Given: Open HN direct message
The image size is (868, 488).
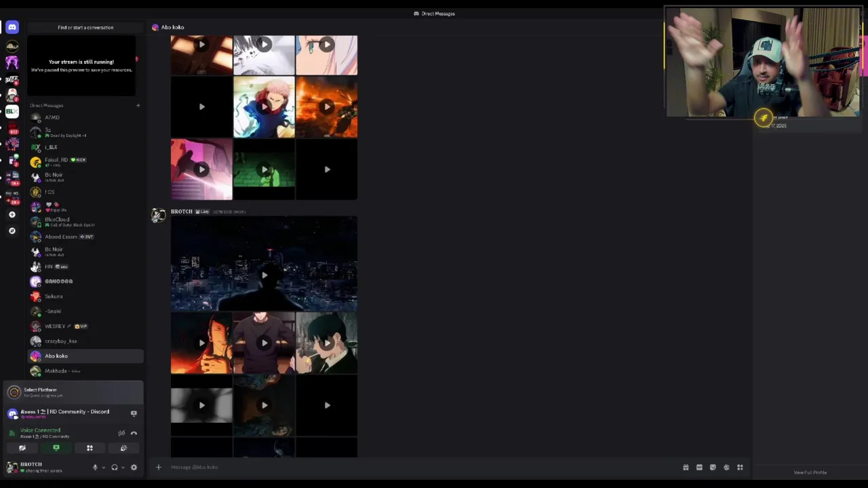Looking at the screenshot, I should [85, 266].
